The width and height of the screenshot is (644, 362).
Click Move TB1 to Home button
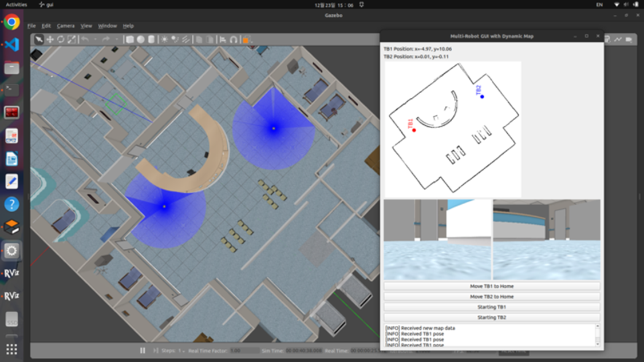coord(492,286)
